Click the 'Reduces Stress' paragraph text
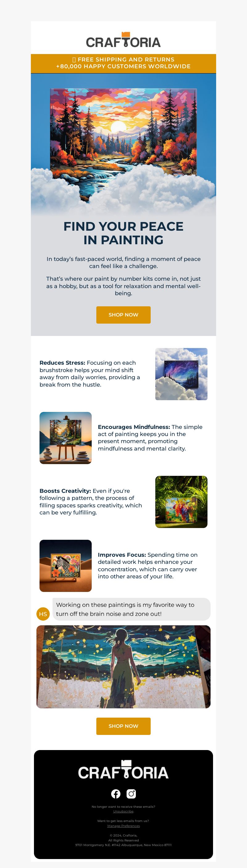 [x=90, y=374]
